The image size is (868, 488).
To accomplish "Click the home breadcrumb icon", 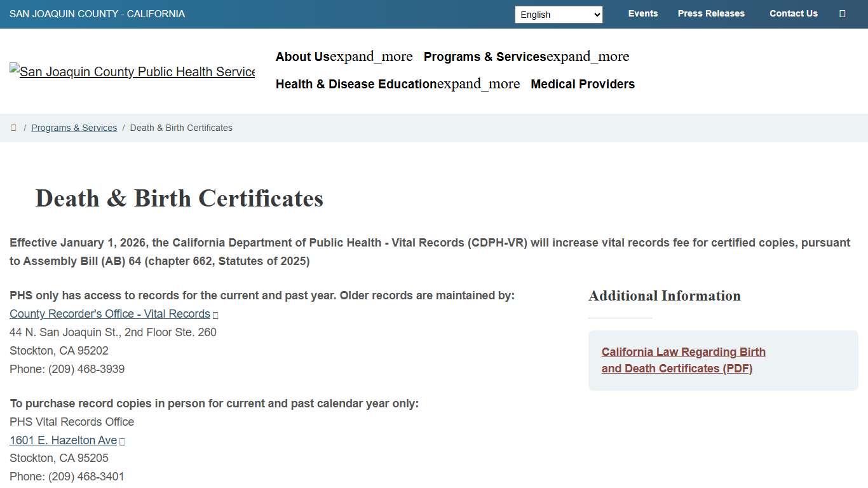I will click(x=13, y=128).
